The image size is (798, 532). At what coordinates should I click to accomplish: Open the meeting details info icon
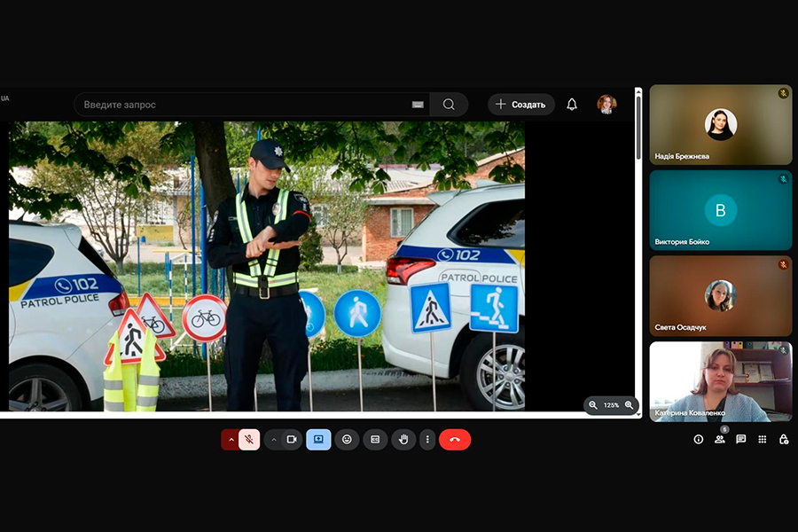[698, 439]
